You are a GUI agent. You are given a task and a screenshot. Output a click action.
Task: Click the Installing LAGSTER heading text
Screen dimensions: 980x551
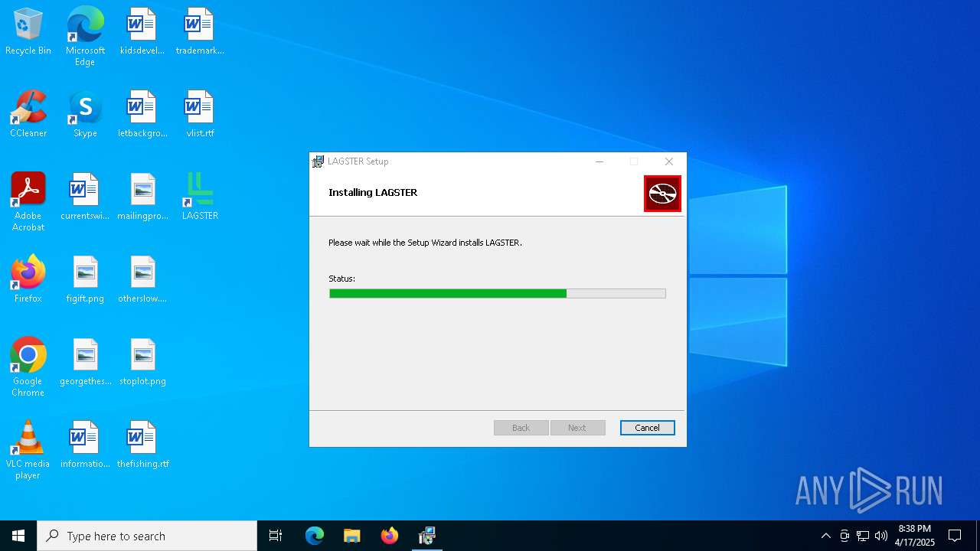[x=373, y=192]
